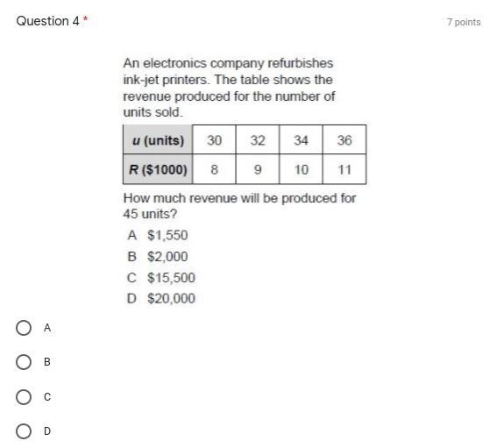Viewport: 497px width, 448px height.
Task: Click the table cell showing 30 units
Action: 214,139
